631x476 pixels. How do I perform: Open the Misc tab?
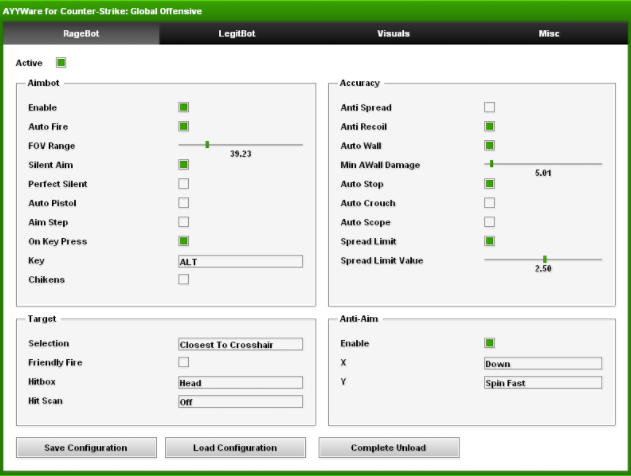549,33
